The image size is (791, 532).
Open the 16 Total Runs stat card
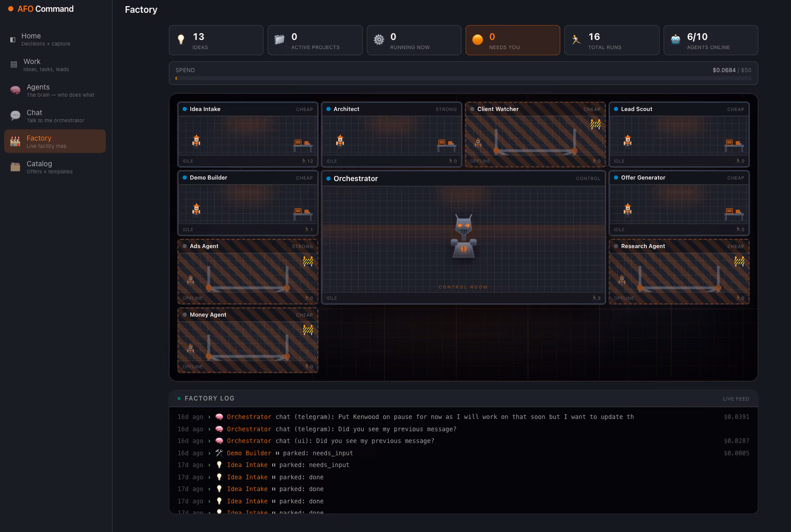coord(612,40)
